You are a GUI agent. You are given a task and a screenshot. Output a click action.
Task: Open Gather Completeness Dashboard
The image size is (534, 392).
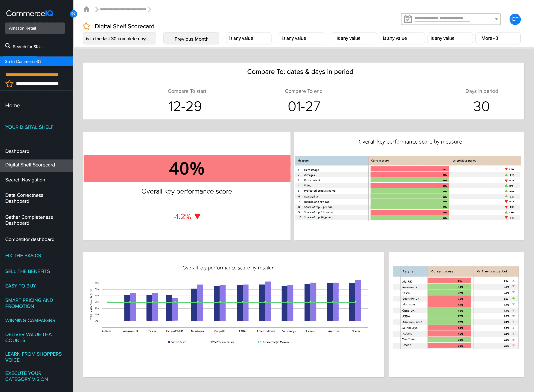pos(29,220)
